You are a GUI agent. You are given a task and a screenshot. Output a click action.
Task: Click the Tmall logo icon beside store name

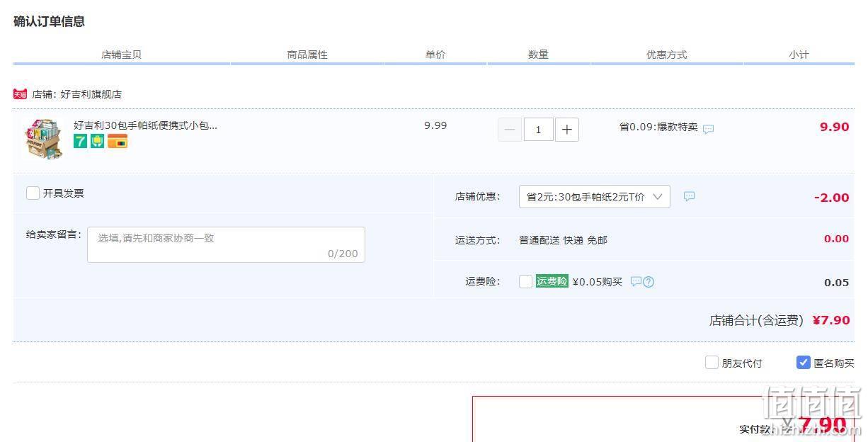point(20,94)
